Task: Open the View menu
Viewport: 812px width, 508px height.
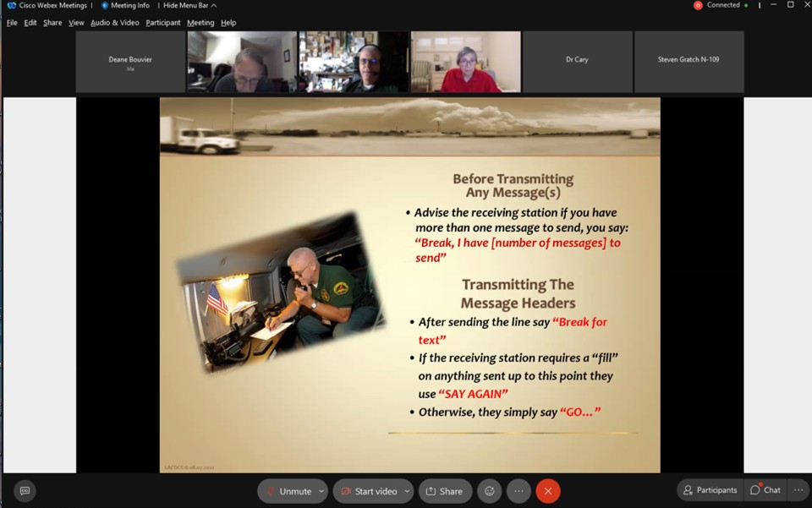Action: [76, 23]
